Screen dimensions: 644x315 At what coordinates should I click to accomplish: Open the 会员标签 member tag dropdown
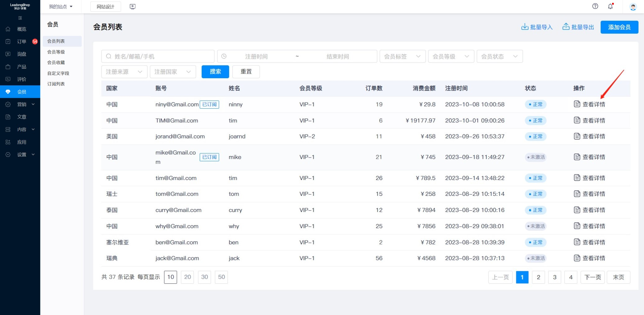point(402,56)
